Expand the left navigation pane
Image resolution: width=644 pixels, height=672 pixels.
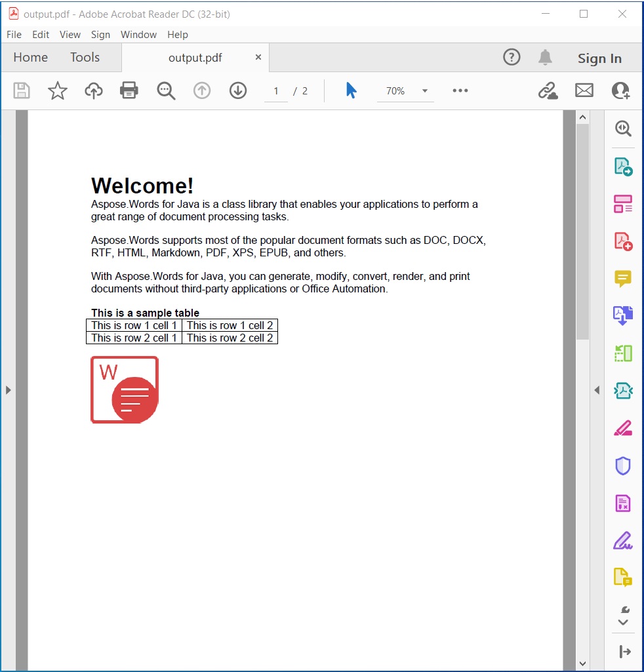coord(9,389)
